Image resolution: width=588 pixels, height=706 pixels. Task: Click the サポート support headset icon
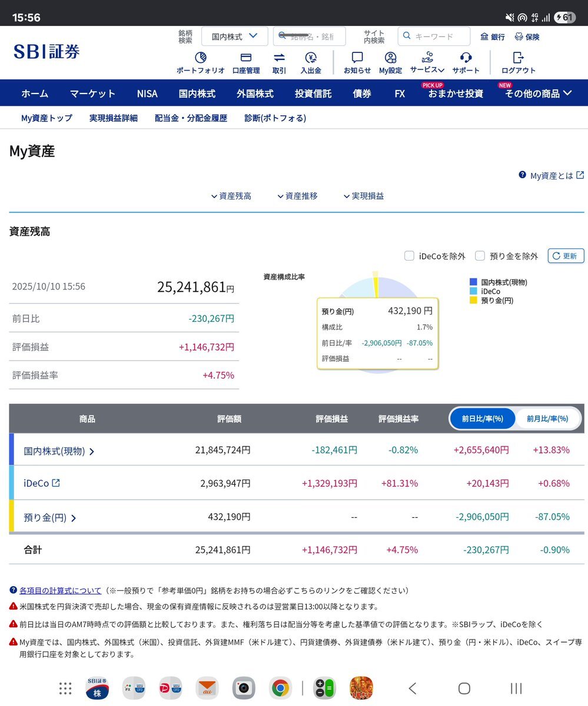466,58
